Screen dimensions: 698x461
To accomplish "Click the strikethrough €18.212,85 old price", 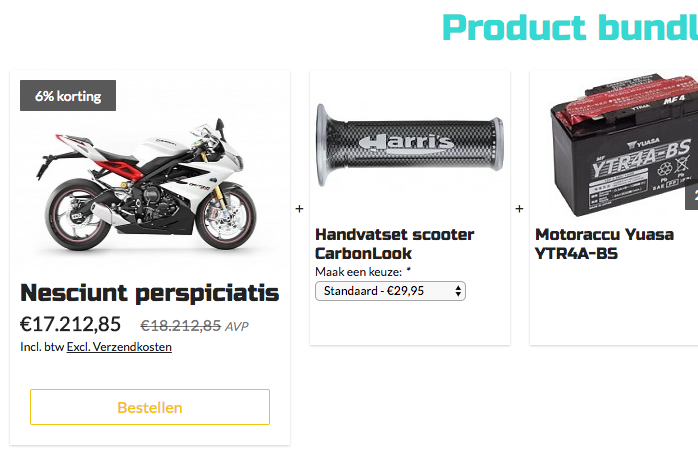I will pos(181,326).
